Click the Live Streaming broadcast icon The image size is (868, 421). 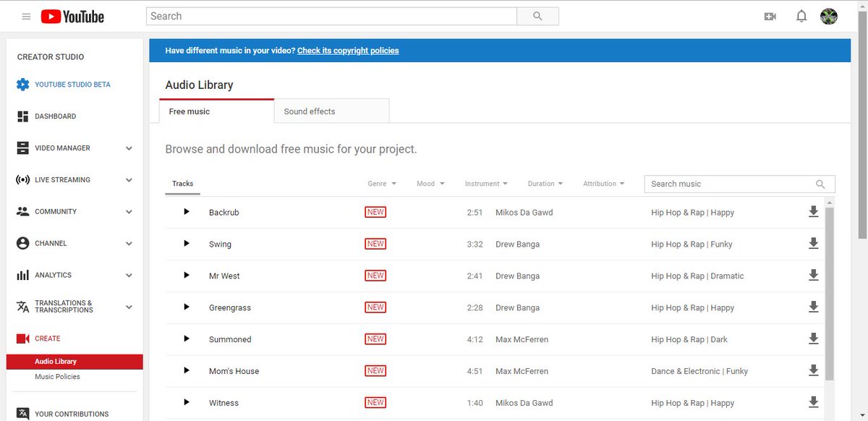point(22,180)
